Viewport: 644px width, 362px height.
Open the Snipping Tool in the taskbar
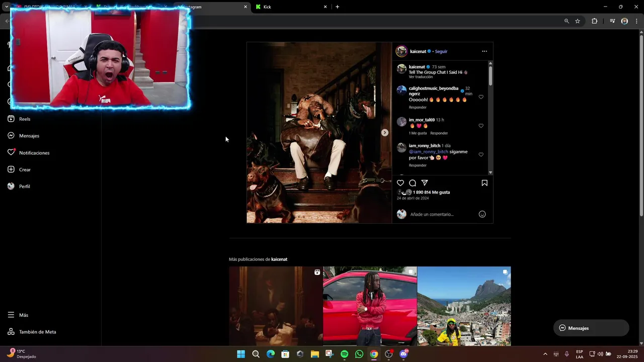pos(330,354)
